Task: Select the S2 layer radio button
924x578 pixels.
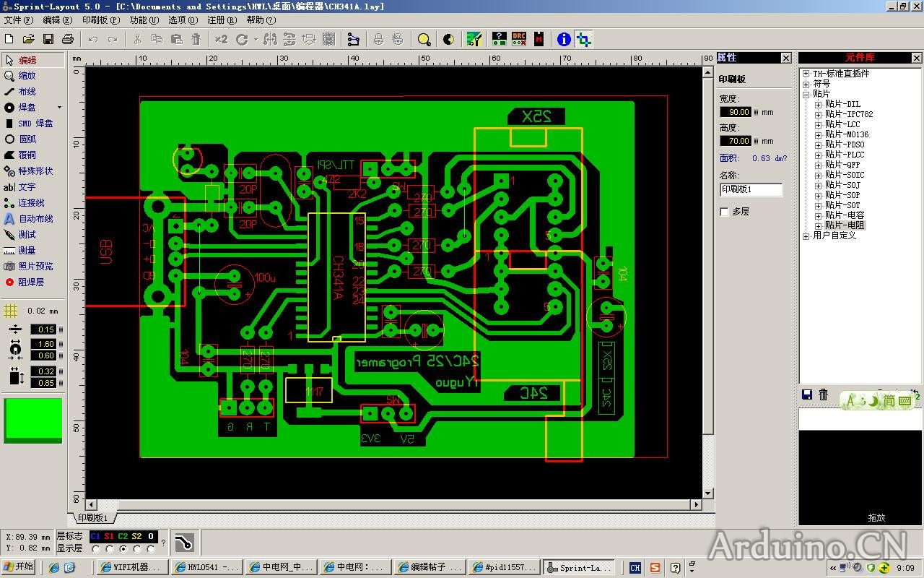Action: tap(137, 549)
